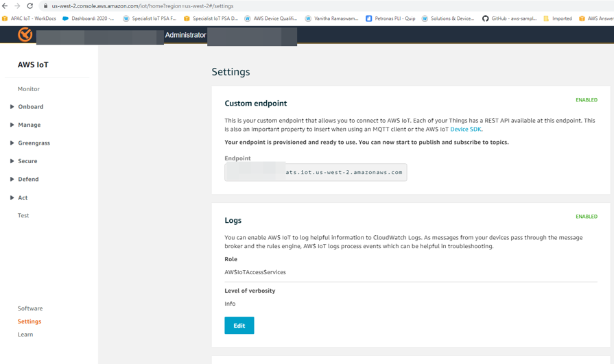614x364 pixels.
Task: Open the APAC IoT WorkDocs bookmark
Action: click(x=29, y=19)
